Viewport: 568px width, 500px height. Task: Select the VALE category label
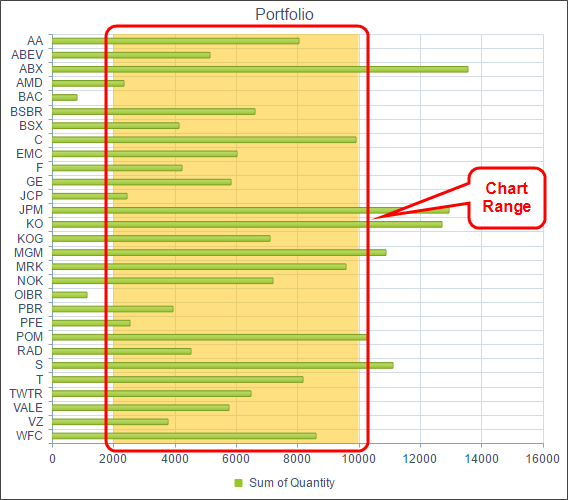[x=28, y=408]
